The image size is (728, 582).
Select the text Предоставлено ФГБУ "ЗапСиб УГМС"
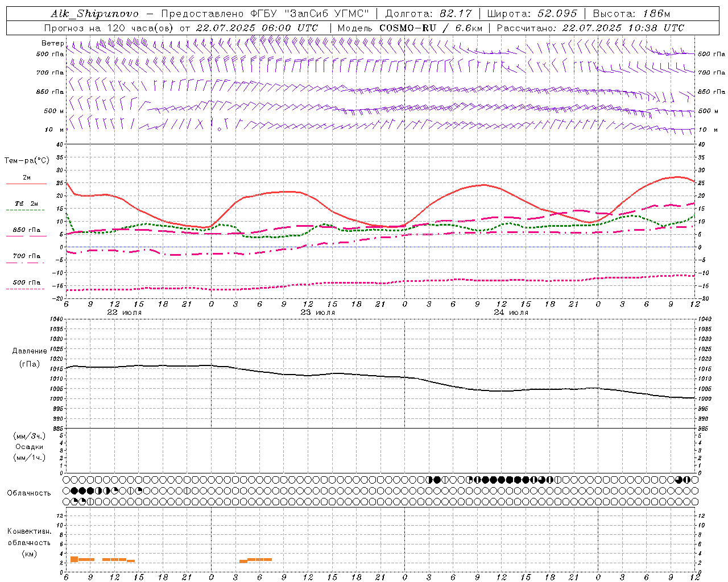point(266,14)
